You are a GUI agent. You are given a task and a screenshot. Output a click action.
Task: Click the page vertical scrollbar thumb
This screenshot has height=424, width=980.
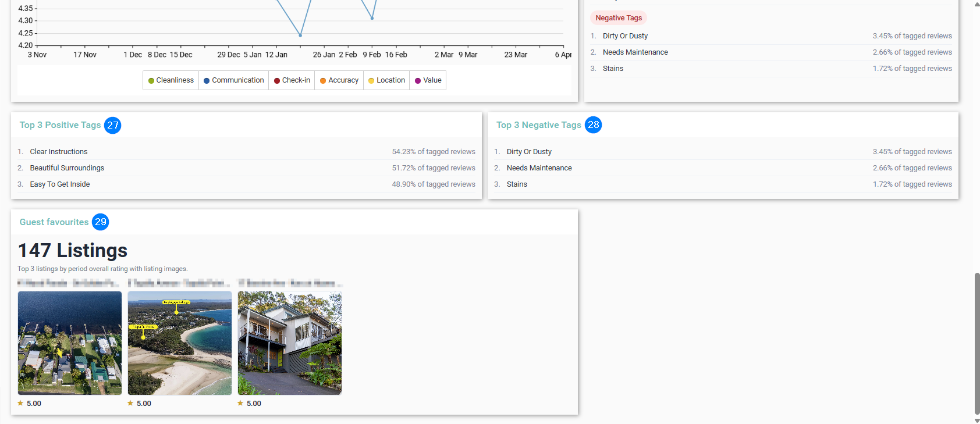tap(977, 343)
